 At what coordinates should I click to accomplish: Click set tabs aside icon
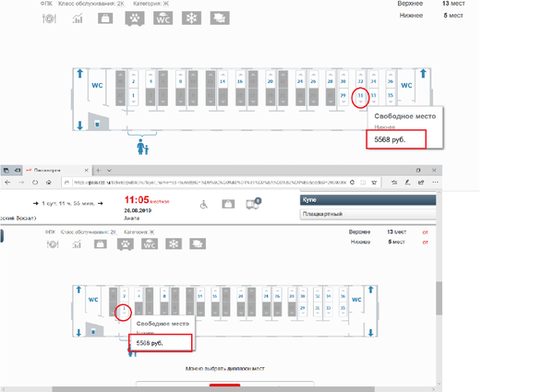[x=17, y=171]
